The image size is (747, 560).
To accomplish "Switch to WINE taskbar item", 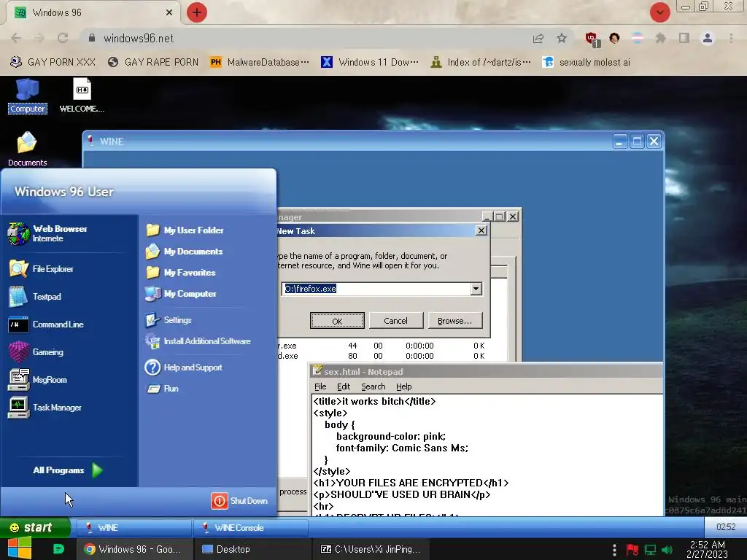I will 134,528.
